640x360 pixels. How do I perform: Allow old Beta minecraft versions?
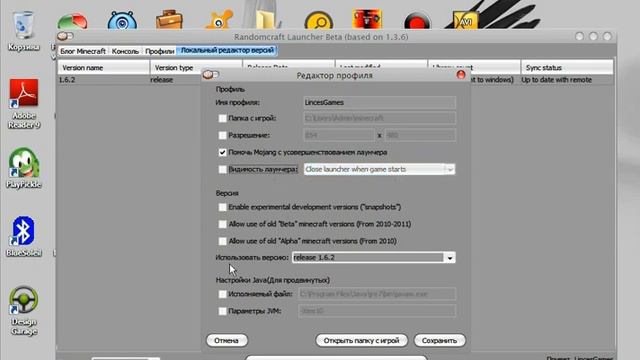tap(222, 224)
